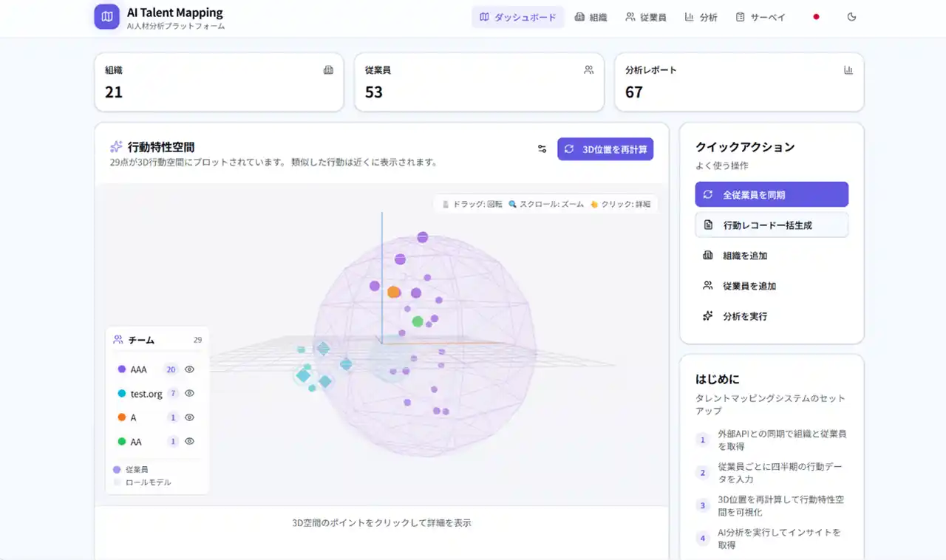Click the 全従業員を同期 button
Image resolution: width=946 pixels, height=560 pixels.
[x=772, y=195]
